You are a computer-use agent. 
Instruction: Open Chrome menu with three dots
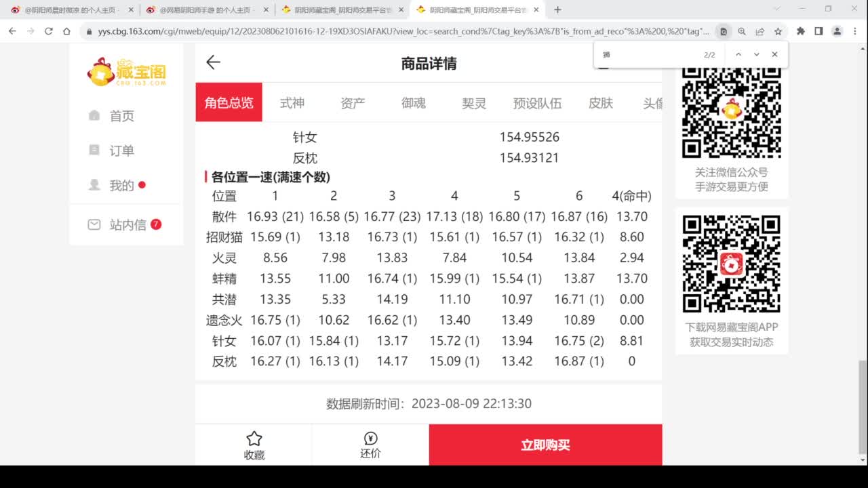[x=855, y=31]
